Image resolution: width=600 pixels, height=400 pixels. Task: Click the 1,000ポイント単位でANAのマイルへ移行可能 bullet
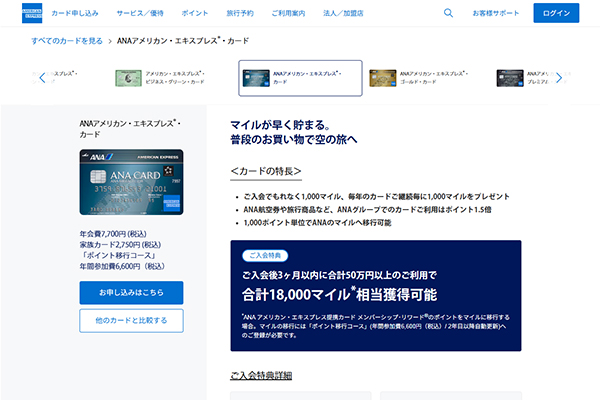tap(317, 222)
